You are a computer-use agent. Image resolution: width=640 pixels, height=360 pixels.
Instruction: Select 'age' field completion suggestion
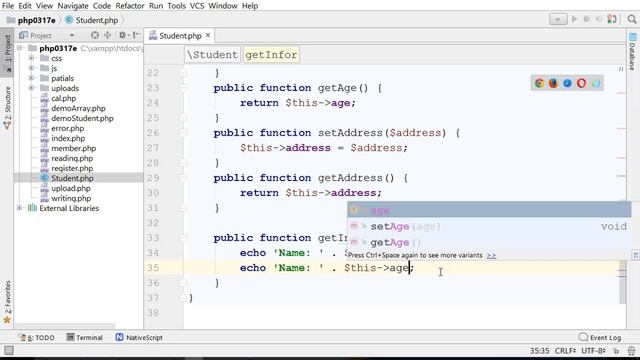coord(489,210)
